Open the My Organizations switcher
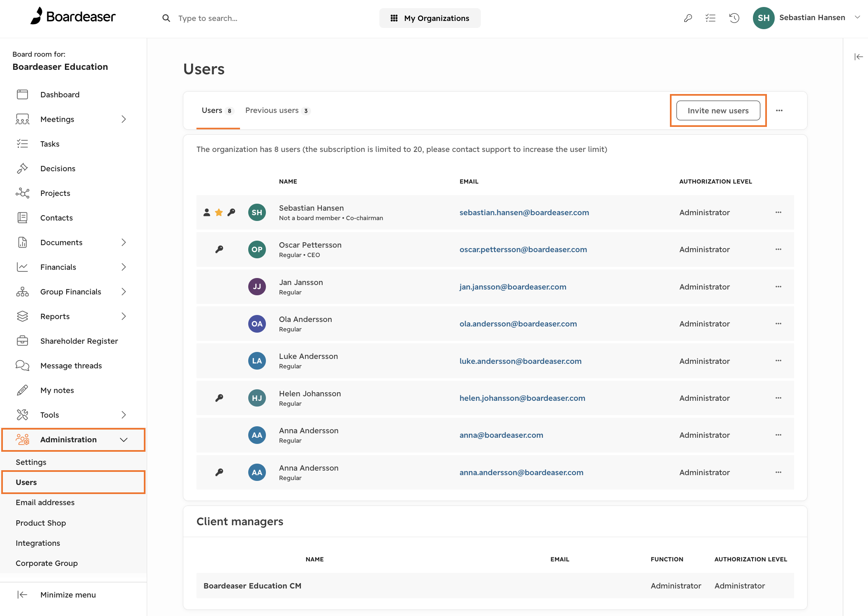 430,18
